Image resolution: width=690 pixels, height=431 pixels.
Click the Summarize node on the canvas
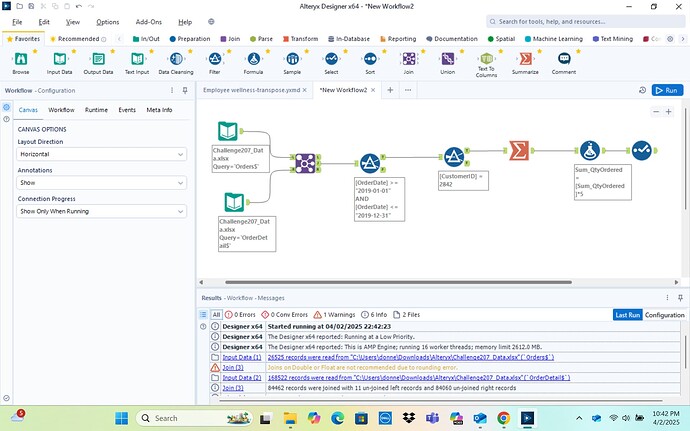pos(519,151)
